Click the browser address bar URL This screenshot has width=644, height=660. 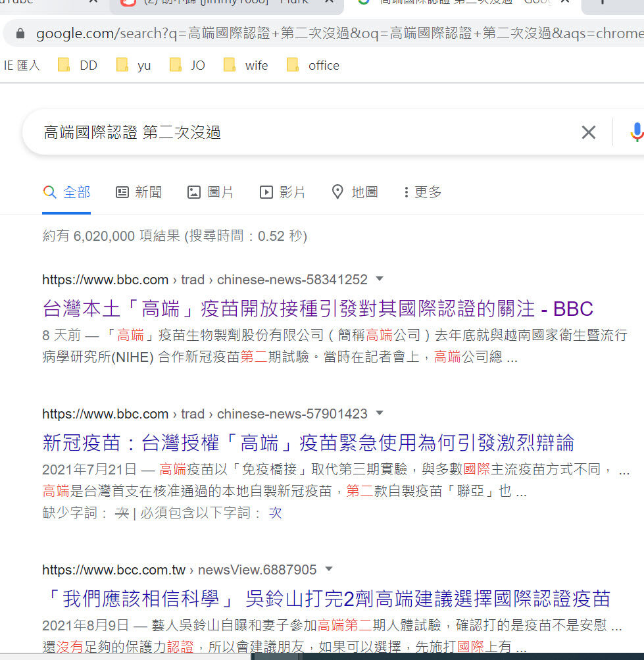pos(339,34)
